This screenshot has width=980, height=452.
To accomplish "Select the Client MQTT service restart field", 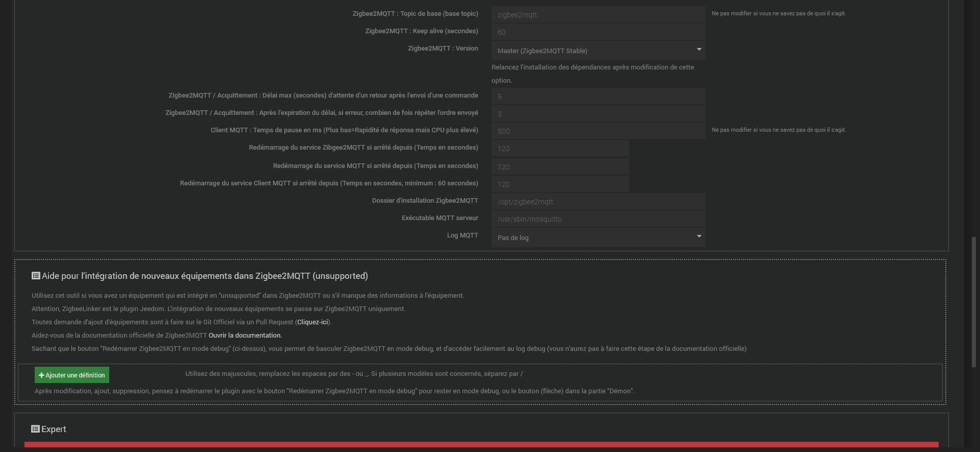I will pyautogui.click(x=560, y=184).
